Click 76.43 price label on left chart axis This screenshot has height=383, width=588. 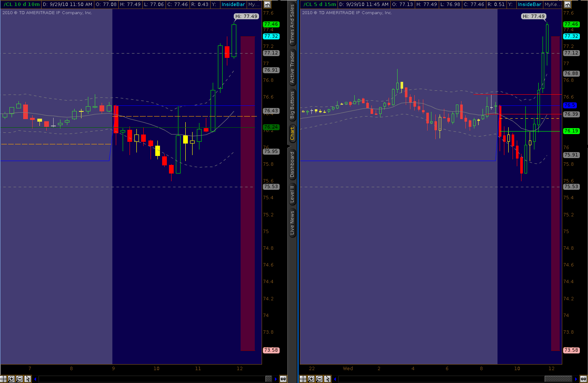tap(271, 111)
